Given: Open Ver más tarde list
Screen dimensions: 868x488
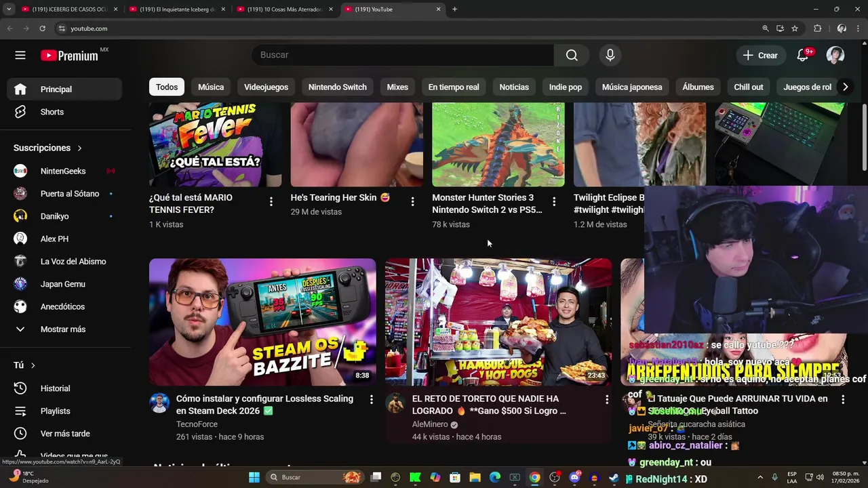Looking at the screenshot, I should coord(64,434).
